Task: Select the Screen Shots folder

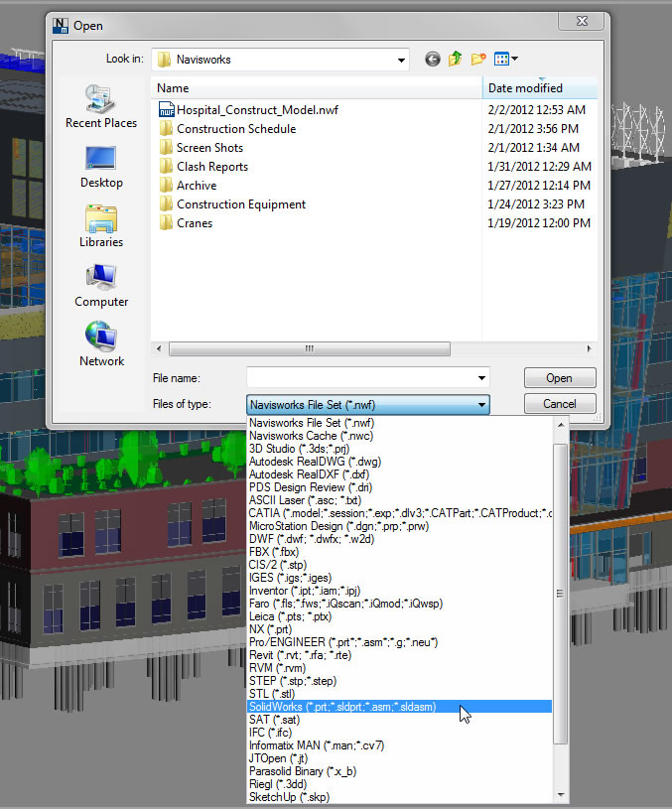Action: click(x=202, y=148)
